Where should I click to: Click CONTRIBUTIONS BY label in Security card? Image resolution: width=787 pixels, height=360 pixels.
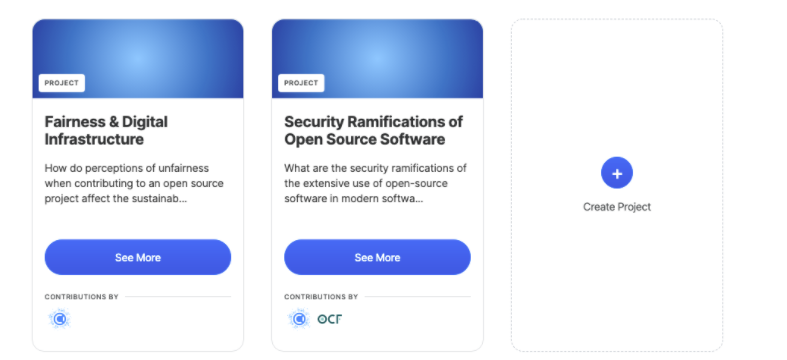pos(321,297)
